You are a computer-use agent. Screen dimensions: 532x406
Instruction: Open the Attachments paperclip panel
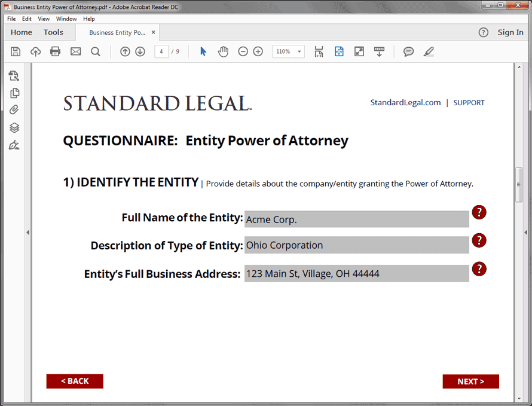click(14, 110)
